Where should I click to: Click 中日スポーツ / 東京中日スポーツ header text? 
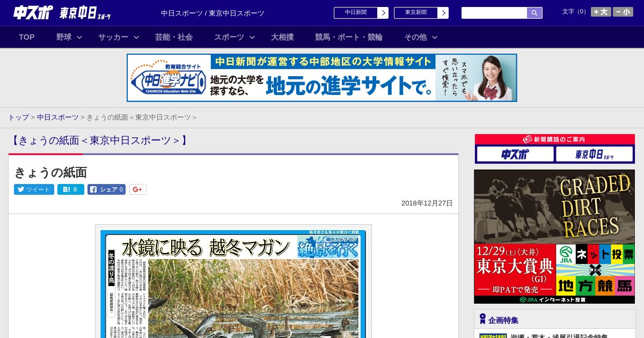(213, 13)
